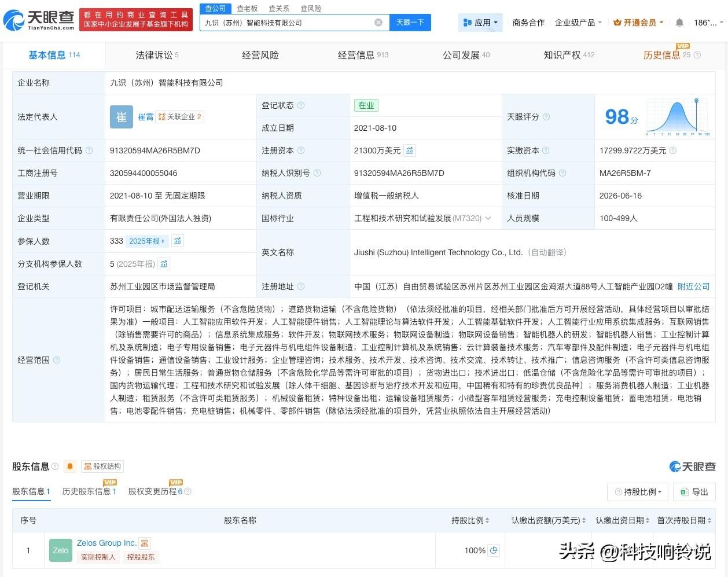Sort by 认缴出资日期 column

(x=622, y=520)
